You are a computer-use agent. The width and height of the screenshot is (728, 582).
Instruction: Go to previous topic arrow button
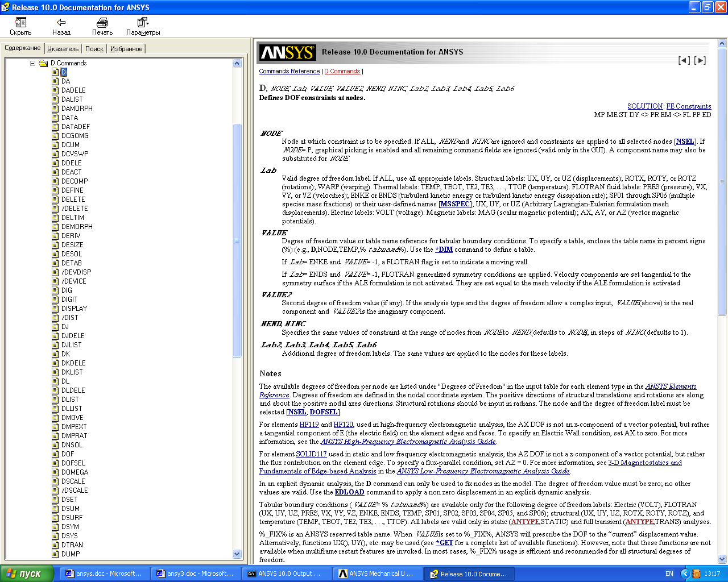coord(684,60)
